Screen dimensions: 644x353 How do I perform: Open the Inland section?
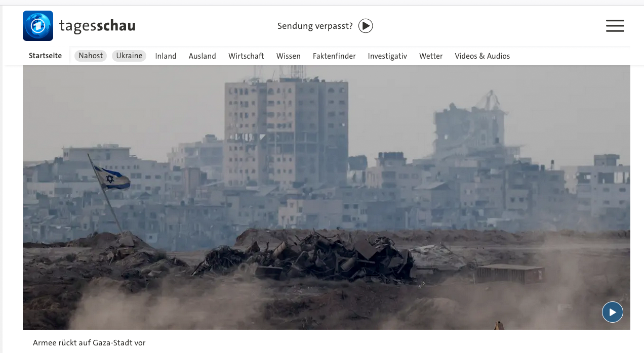166,56
